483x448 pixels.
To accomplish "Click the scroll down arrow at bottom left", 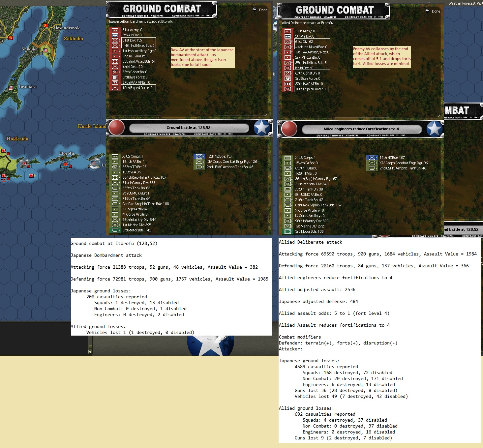I will [90, 352].
